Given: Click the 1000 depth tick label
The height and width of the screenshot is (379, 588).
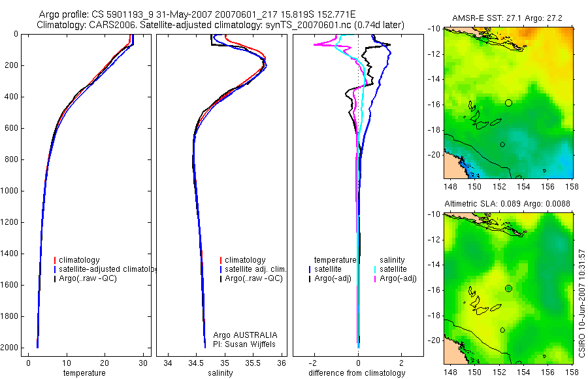Looking at the screenshot, I should coord(10,191).
